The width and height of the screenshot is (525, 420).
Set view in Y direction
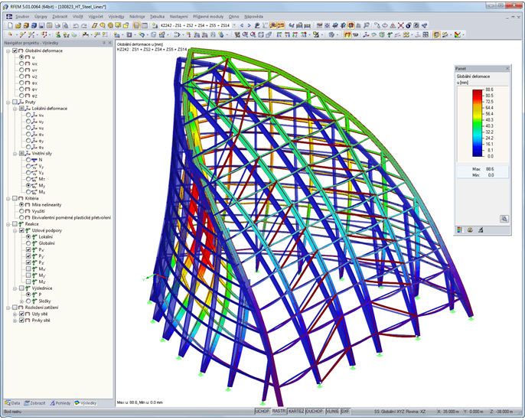click(x=287, y=34)
